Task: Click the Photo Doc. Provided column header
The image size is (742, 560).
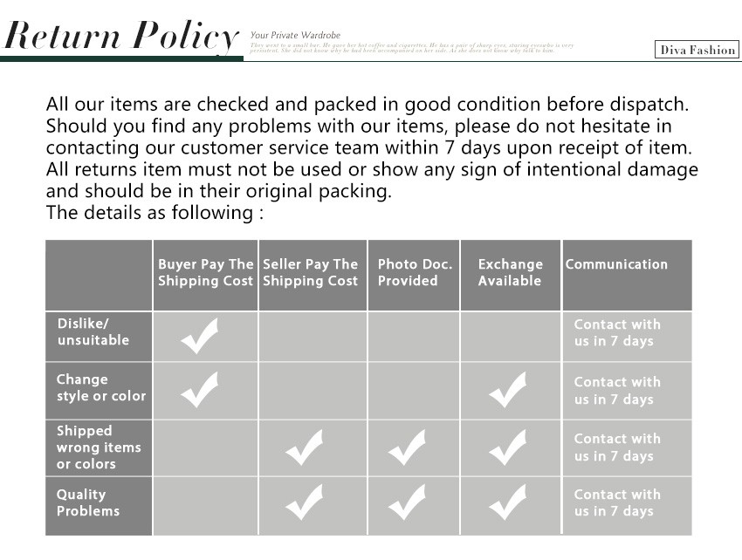Action: pos(414,272)
